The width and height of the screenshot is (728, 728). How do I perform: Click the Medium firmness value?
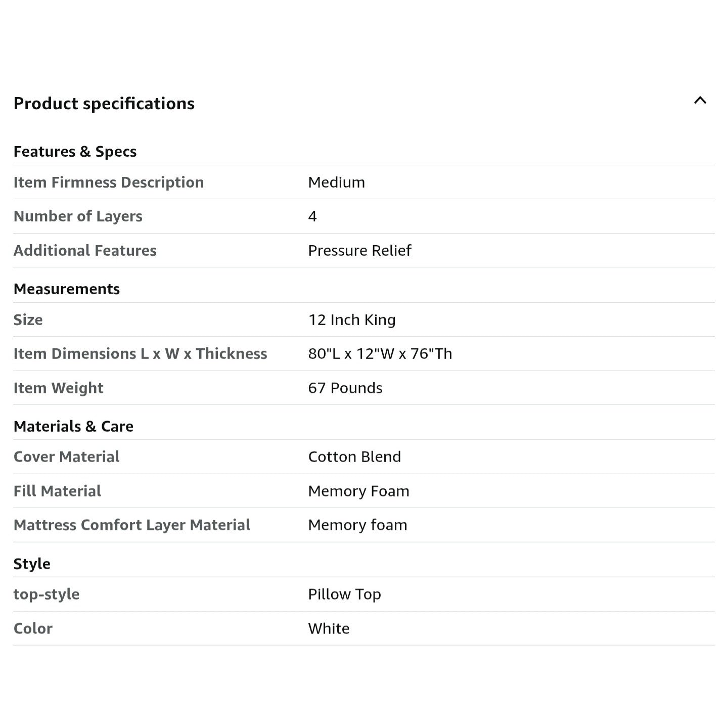pyautogui.click(x=336, y=183)
